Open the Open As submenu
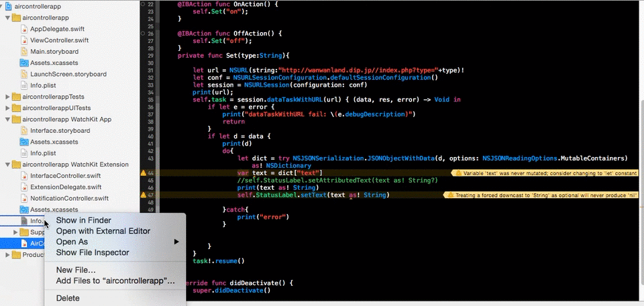Screen dimensions: 644x306 (x=115, y=242)
